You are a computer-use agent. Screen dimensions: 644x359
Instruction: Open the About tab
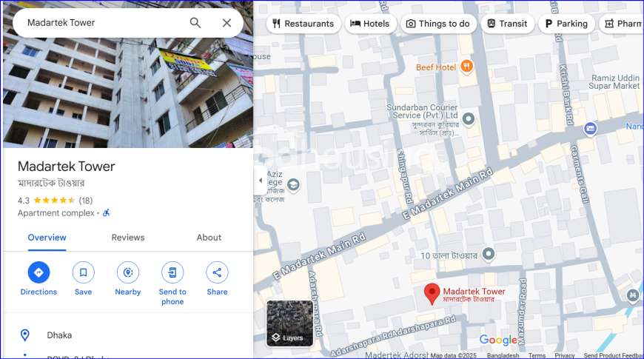[x=209, y=238]
